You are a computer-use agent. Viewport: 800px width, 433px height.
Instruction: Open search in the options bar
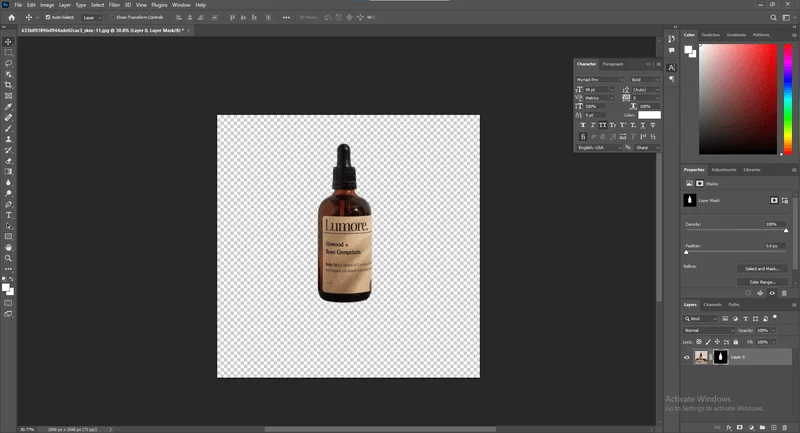773,17
